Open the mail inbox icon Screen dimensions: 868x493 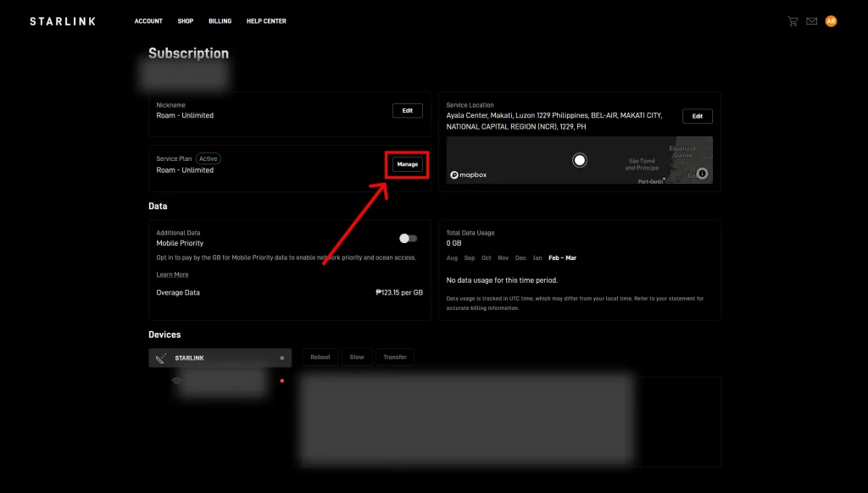(x=812, y=21)
